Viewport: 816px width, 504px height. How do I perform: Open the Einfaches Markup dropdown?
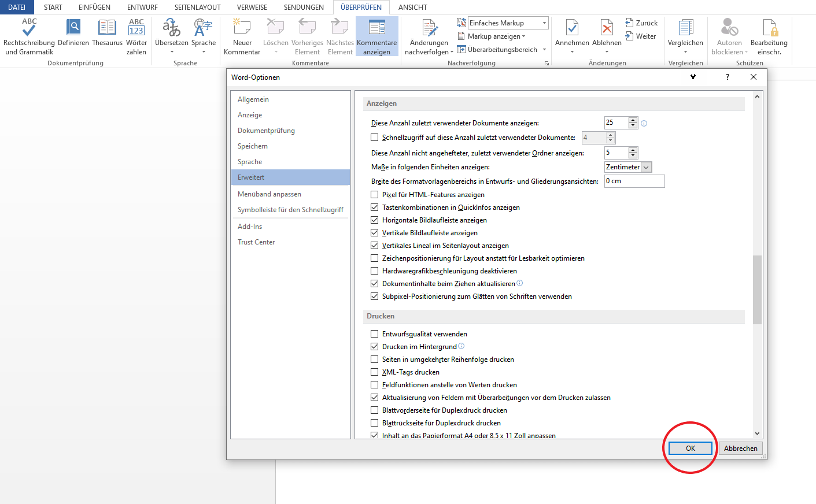click(544, 23)
